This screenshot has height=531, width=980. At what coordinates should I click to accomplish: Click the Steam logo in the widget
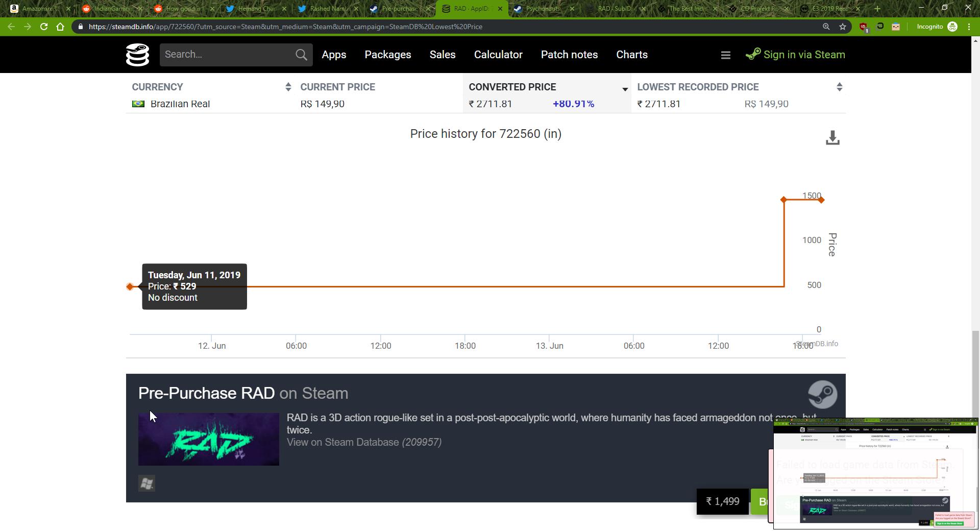point(822,394)
